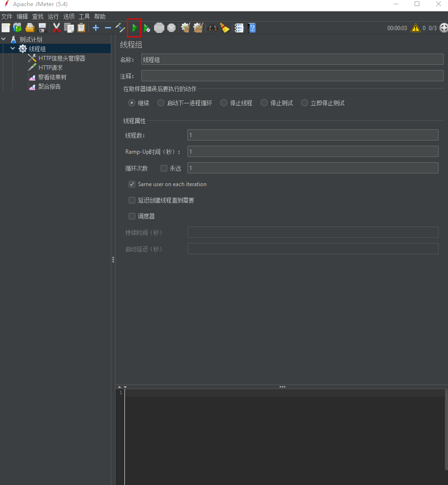Open Search with binoculars icon
The image size is (448, 485).
[212, 28]
